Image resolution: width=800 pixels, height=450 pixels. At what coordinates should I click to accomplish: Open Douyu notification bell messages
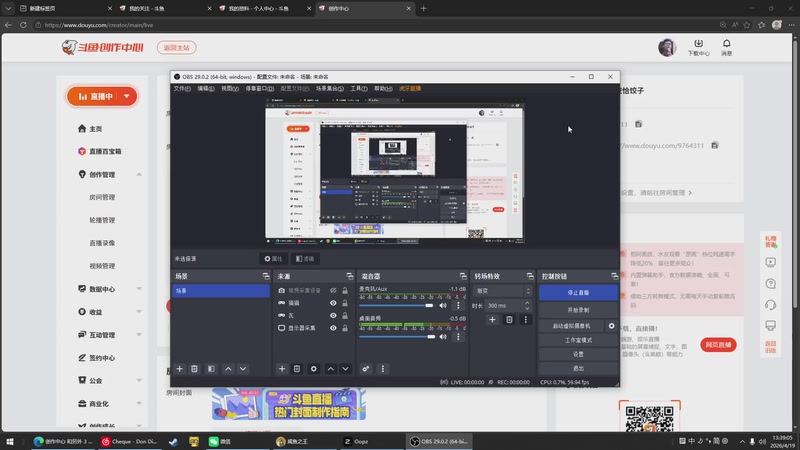point(727,47)
